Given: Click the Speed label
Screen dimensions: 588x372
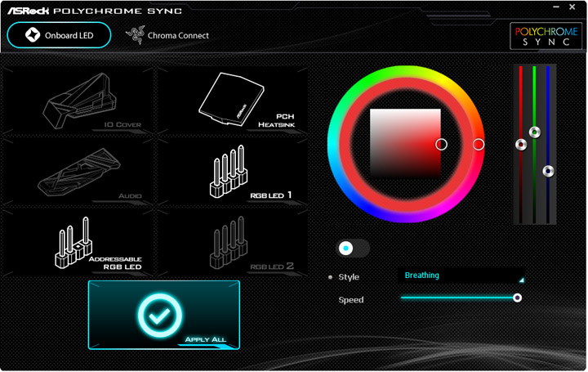Looking at the screenshot, I should click(351, 300).
